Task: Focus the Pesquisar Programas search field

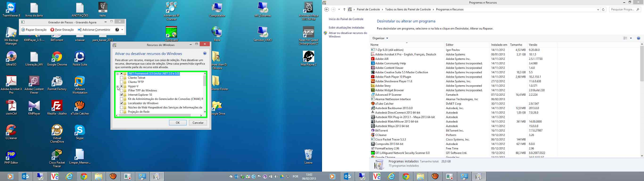Action: click(624, 9)
